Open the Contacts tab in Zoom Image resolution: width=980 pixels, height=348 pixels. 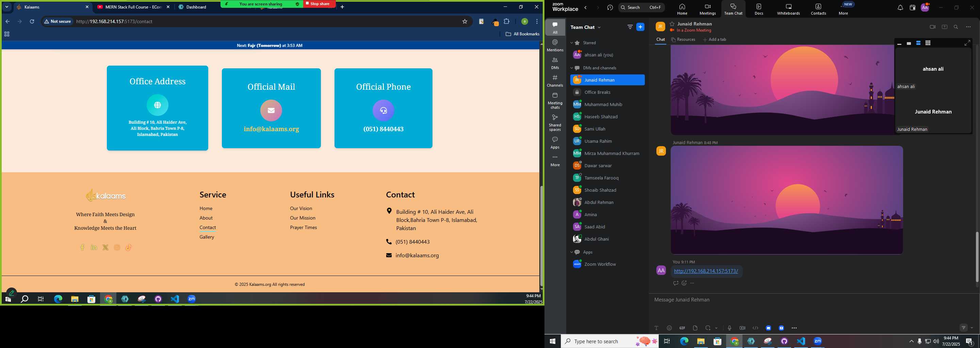(x=818, y=9)
